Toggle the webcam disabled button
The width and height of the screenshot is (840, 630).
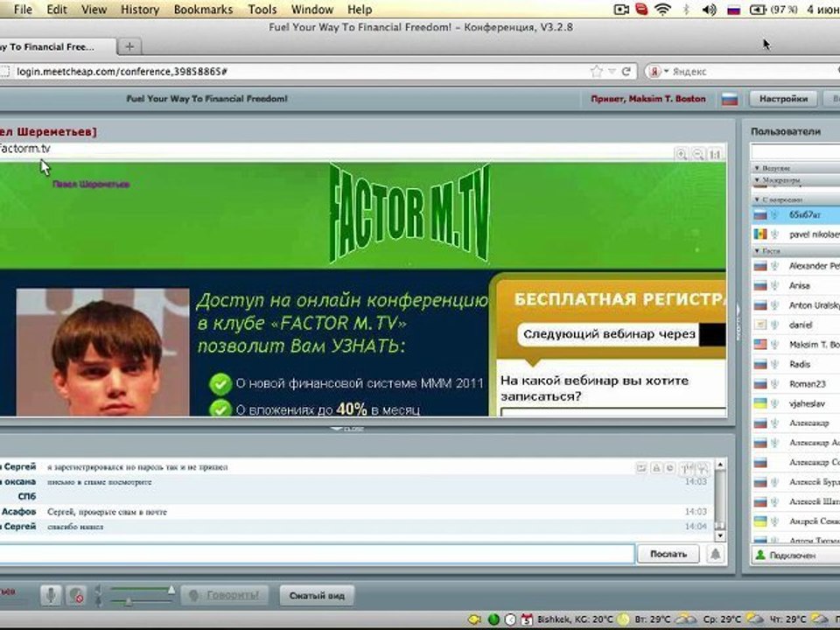76,595
